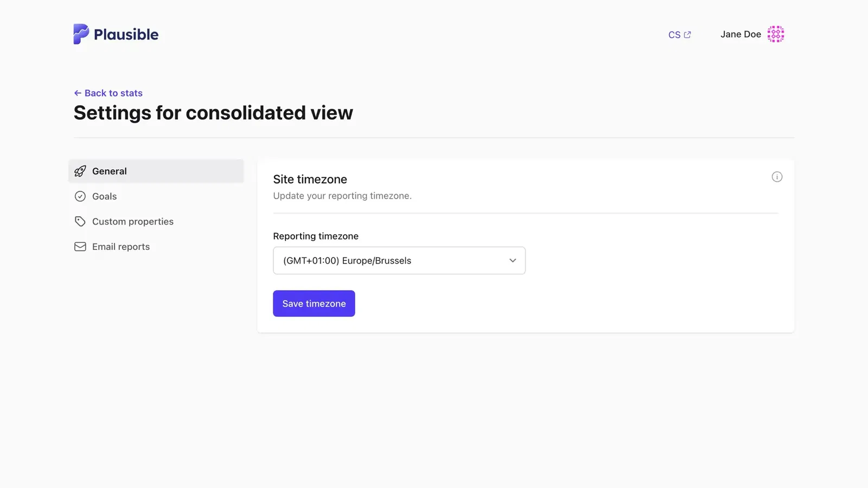Click the Plausible wordmark text
Viewport: 868px width, 488px height.
[125, 34]
